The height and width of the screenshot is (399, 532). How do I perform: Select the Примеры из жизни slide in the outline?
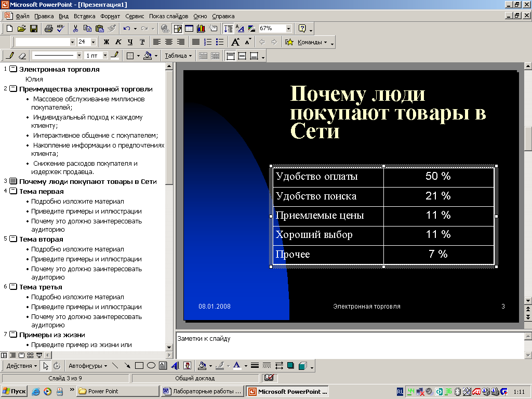click(x=52, y=335)
